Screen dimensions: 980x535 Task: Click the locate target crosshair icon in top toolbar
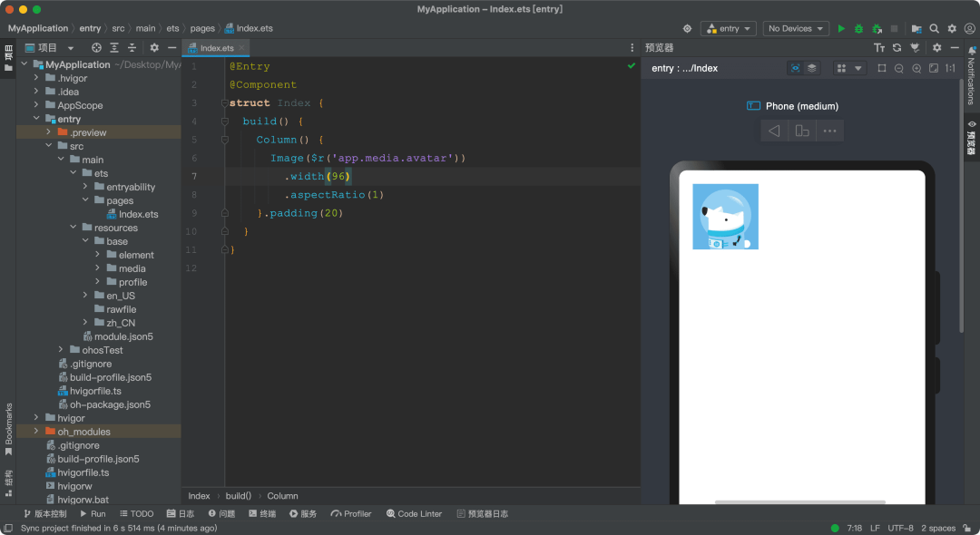(687, 29)
